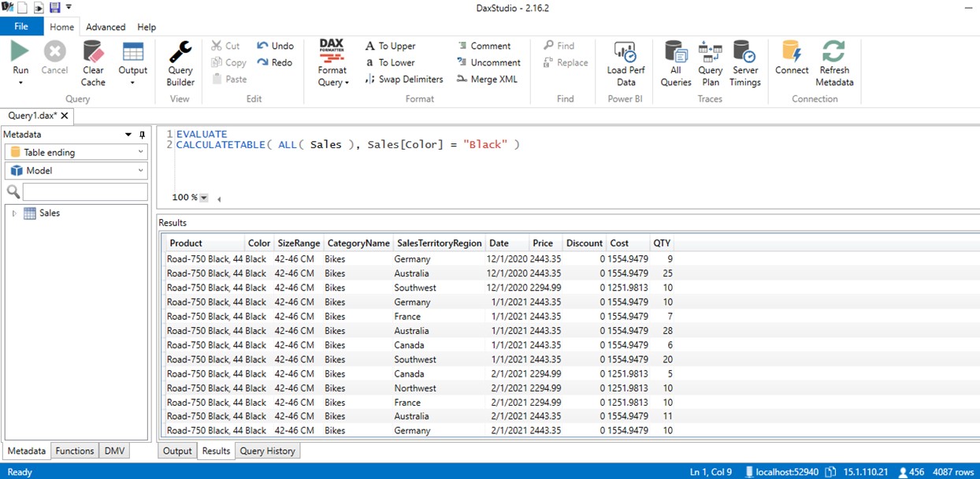Open Find from the ribbon
The image size is (980, 479).
559,46
